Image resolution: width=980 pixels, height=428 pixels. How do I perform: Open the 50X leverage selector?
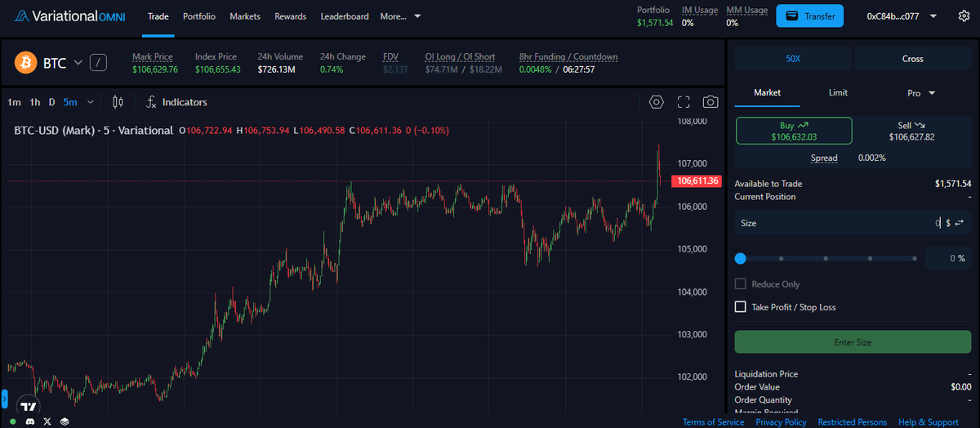tap(793, 59)
